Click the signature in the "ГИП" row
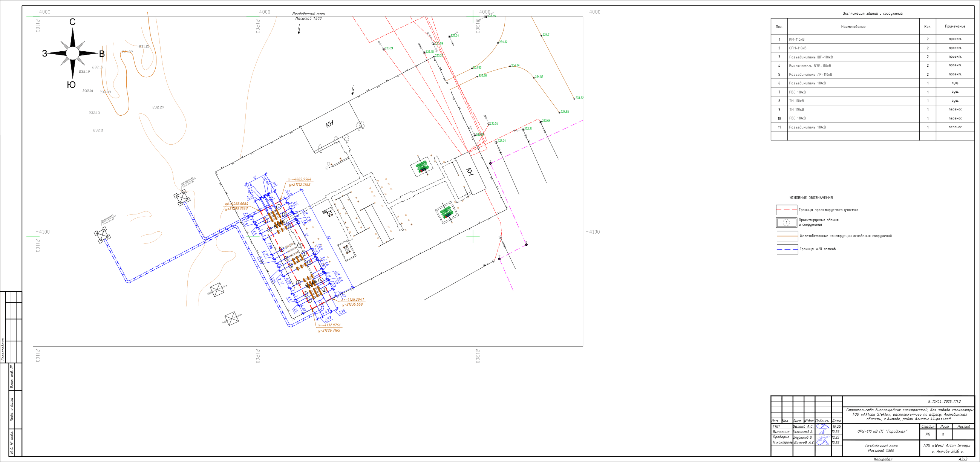 point(822,426)
